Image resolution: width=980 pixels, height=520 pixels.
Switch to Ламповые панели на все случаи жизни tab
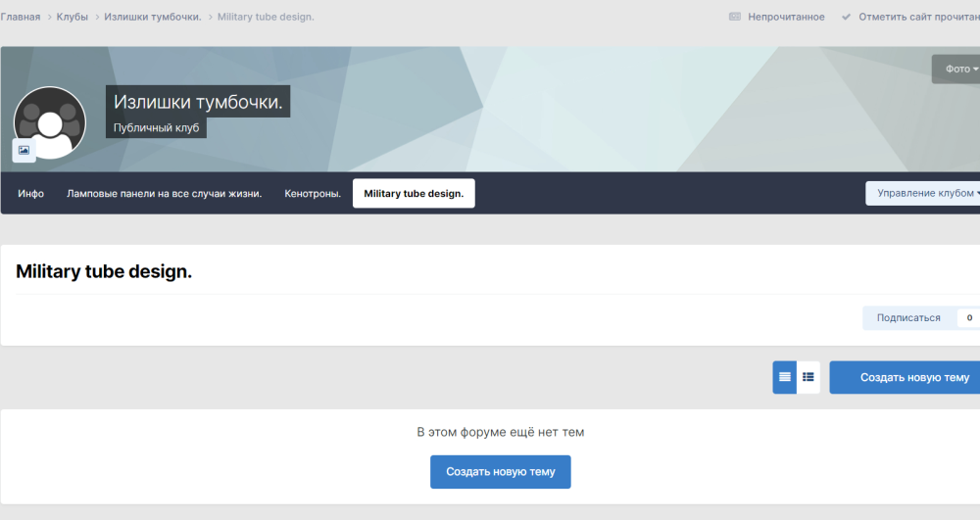[164, 194]
